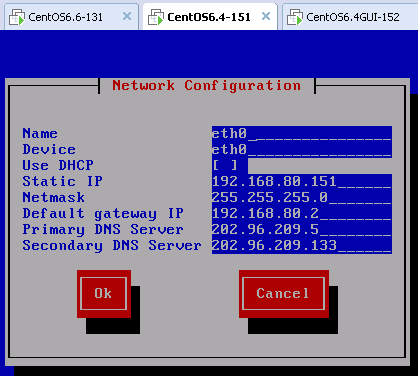Click the Default gateway IP label
Viewport: 418px width, 376px height.
coord(103,214)
